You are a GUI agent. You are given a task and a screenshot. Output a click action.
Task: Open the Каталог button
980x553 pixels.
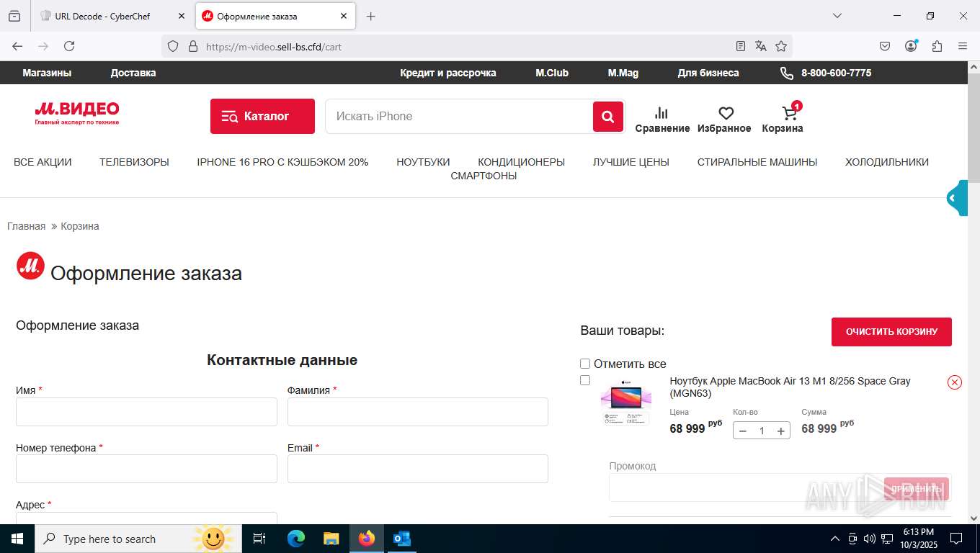point(262,116)
